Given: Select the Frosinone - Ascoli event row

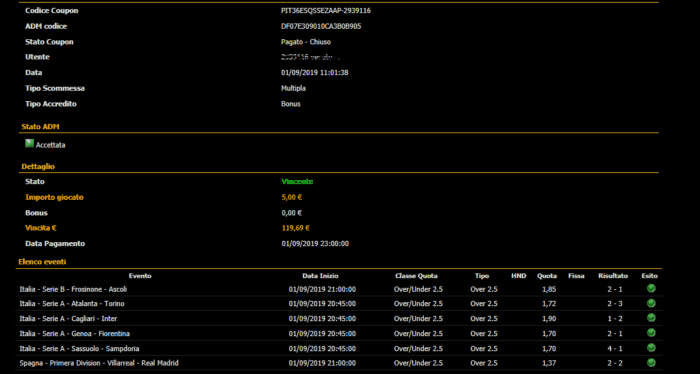Looking at the screenshot, I should (x=339, y=289).
